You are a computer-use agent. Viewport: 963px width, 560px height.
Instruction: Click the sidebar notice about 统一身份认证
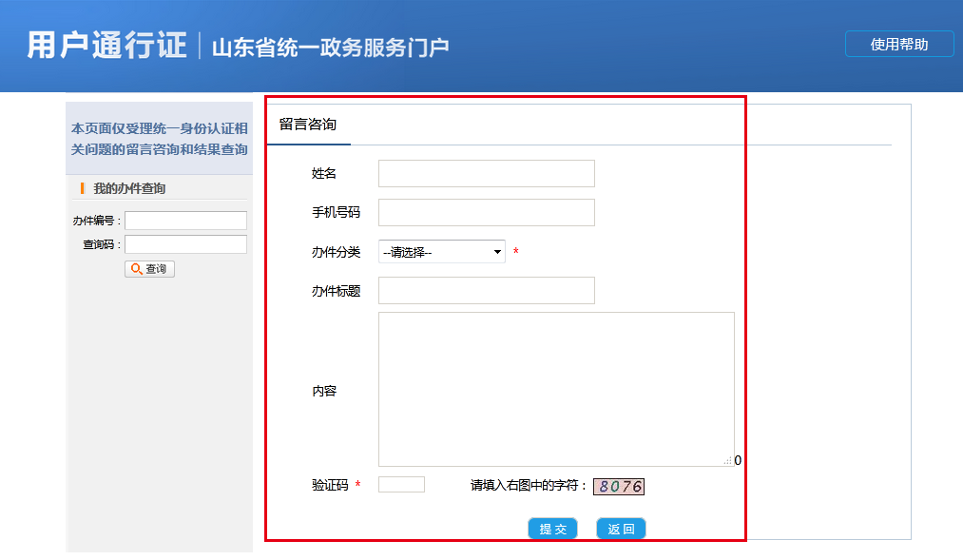click(160, 139)
